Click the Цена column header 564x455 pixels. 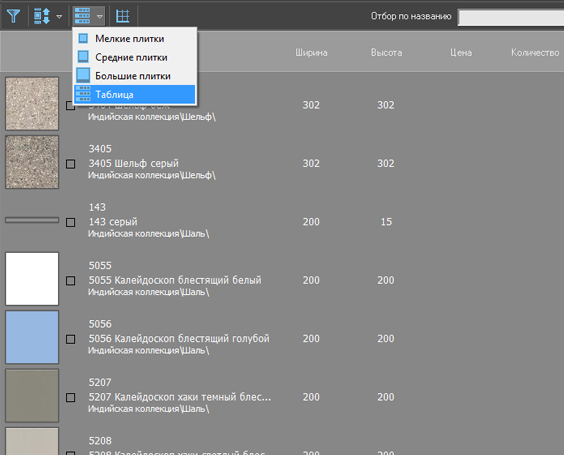pyautogui.click(x=461, y=53)
